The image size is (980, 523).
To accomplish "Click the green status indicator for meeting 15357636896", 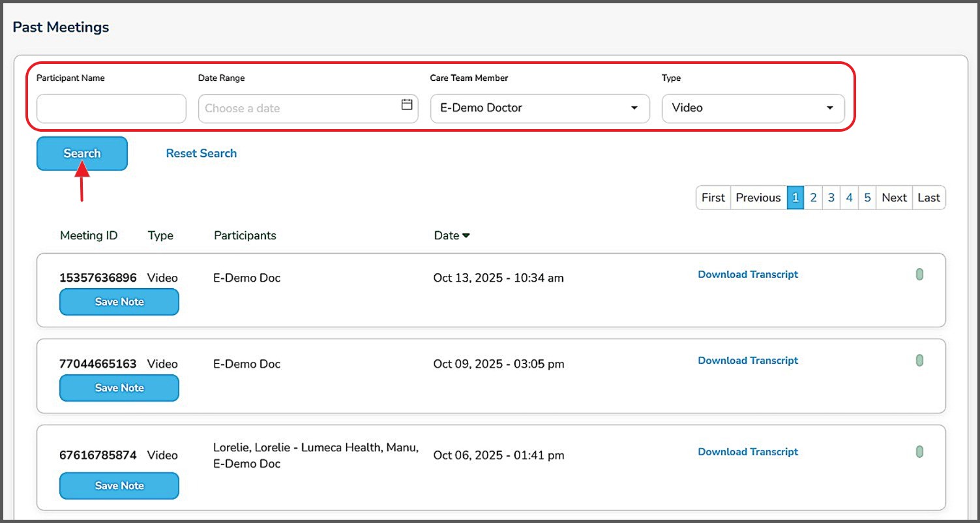I will coord(919,275).
